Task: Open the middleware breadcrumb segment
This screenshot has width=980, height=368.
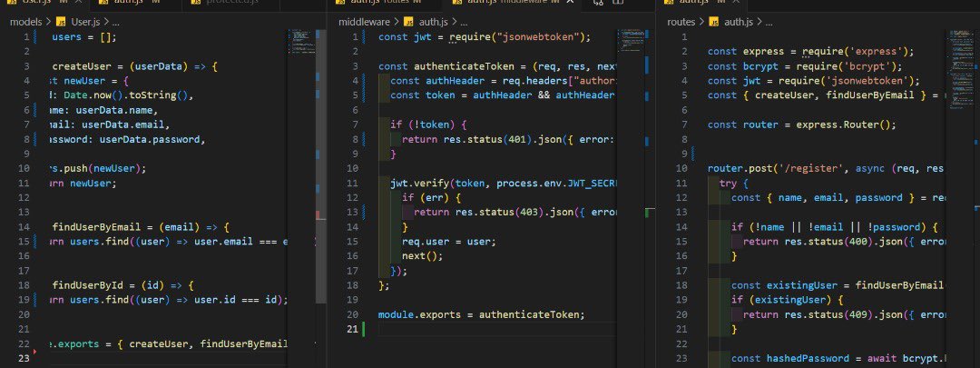Action: pos(365,22)
